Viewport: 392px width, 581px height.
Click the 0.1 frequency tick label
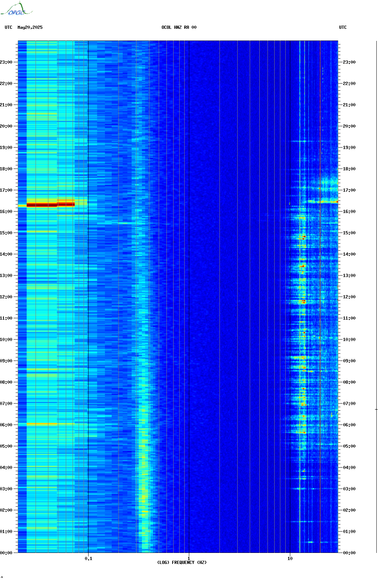89,559
